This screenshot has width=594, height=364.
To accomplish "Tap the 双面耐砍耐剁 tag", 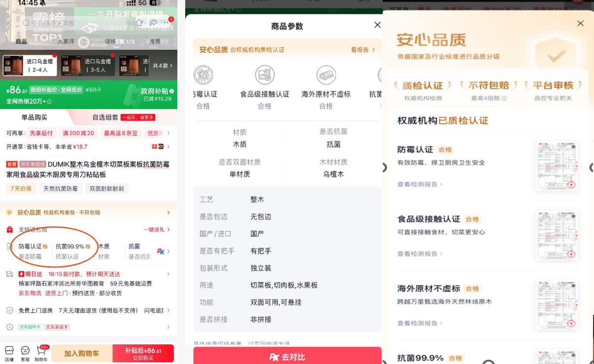I will [x=107, y=189].
